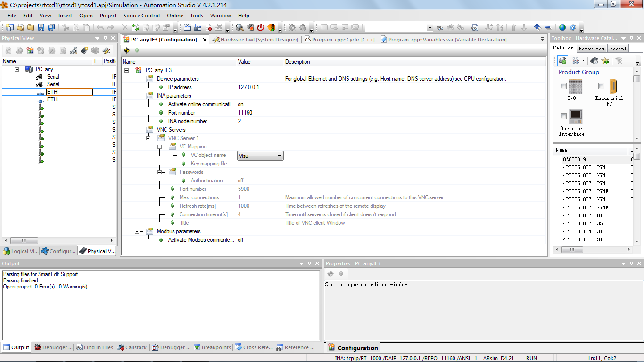The image size is (644, 362).
Task: Click the blue minus remove icon in toolbar
Action: [548, 27]
